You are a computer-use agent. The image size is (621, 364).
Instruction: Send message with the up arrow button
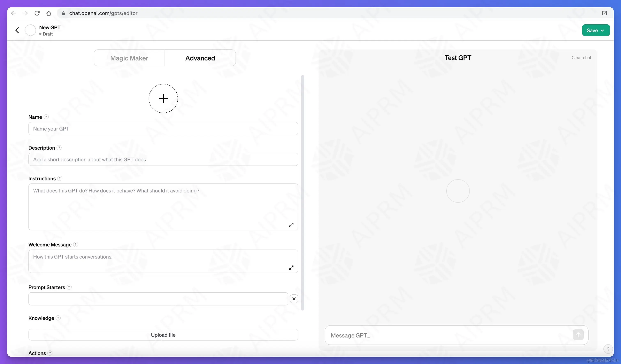pos(578,335)
